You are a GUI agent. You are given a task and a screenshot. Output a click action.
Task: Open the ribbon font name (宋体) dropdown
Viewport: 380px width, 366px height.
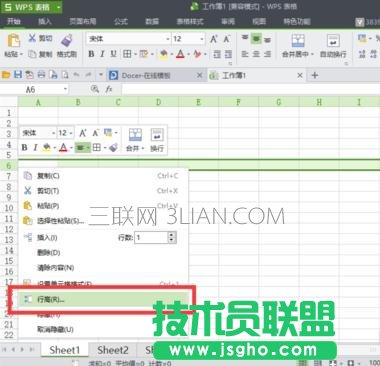click(168, 39)
